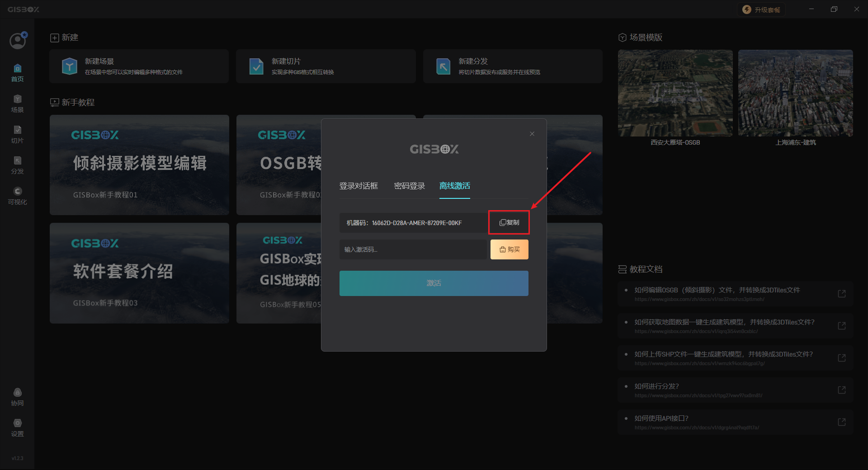Open external link for 如何获取地图数据 doc
The image size is (868, 470).
tap(842, 326)
